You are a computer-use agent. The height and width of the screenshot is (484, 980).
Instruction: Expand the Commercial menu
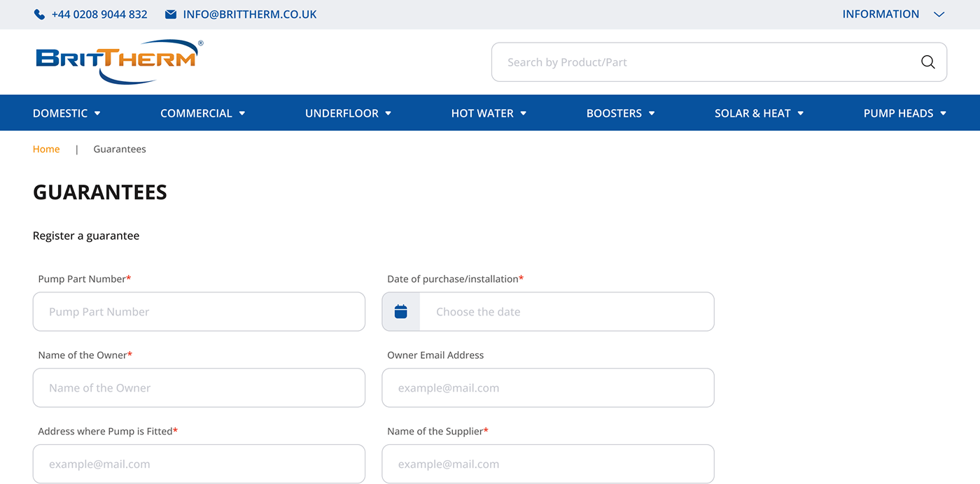tap(202, 113)
